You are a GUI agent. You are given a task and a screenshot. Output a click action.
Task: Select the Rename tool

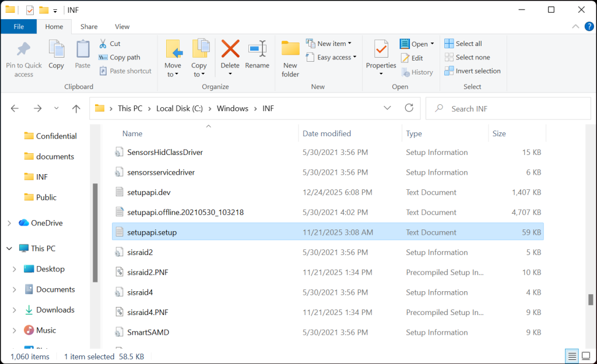coord(257,55)
